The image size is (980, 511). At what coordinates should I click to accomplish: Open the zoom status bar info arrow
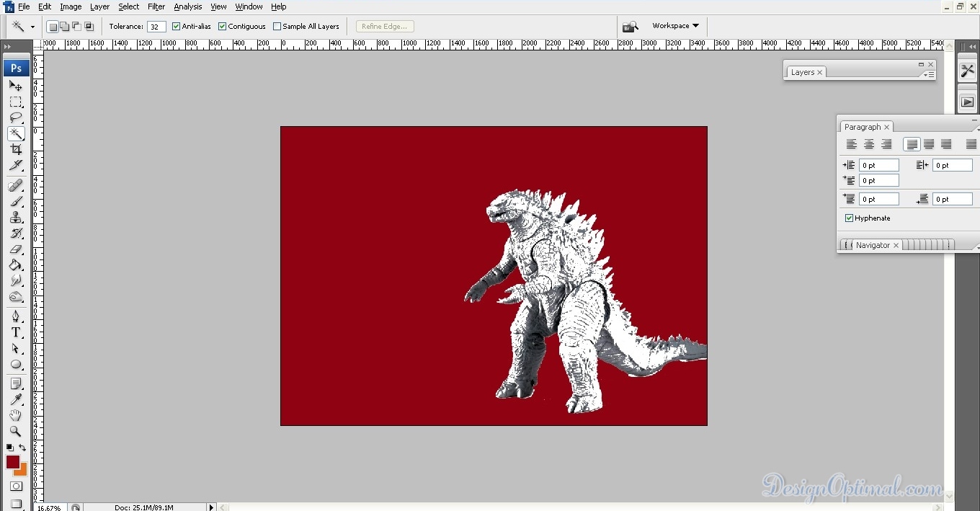(212, 507)
